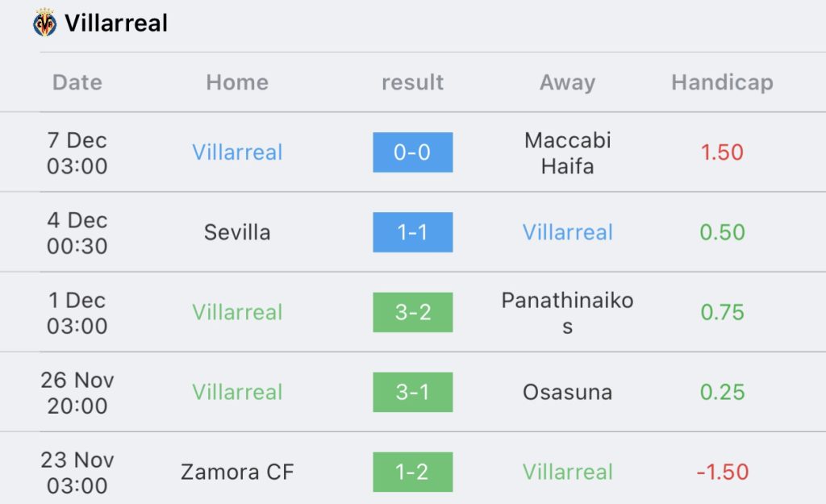
Task: Select Osasuna away team
Action: 567,393
